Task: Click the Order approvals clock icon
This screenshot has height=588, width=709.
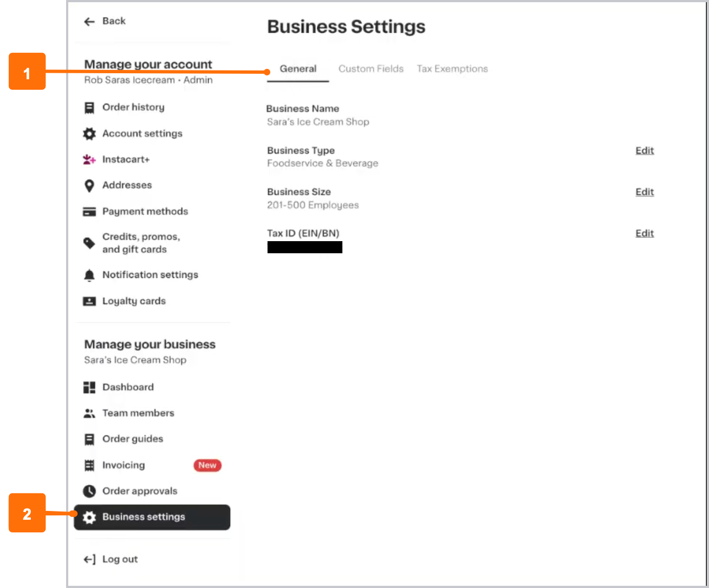Action: [x=89, y=491]
